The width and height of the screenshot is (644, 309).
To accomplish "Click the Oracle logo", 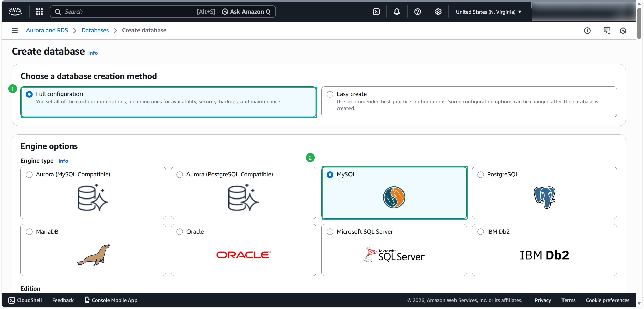I will (244, 255).
